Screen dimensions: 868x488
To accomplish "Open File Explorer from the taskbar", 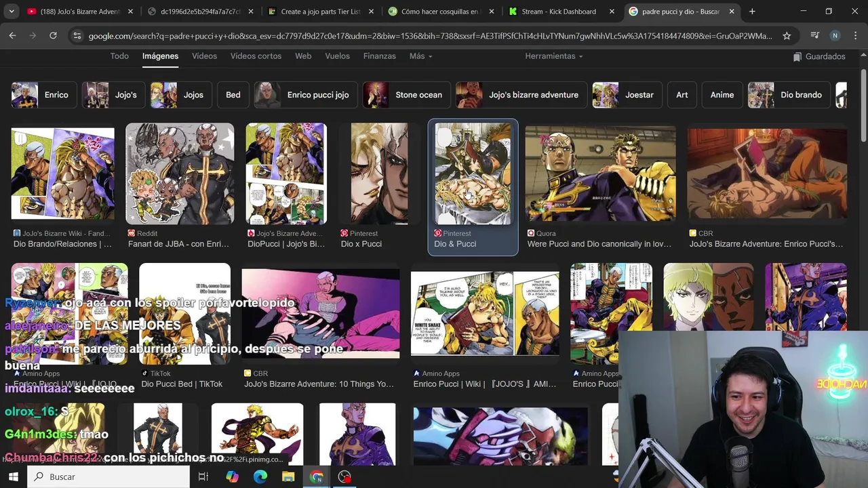I will pos(288,476).
